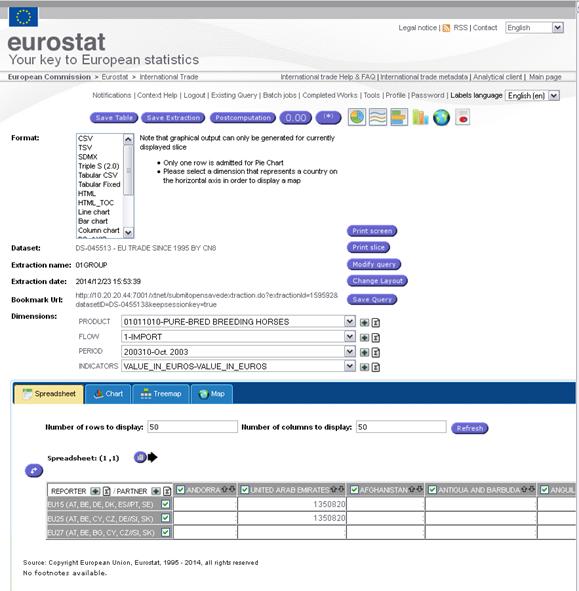Select Line chart in Format list
The width and height of the screenshot is (579, 591).
pyautogui.click(x=94, y=212)
